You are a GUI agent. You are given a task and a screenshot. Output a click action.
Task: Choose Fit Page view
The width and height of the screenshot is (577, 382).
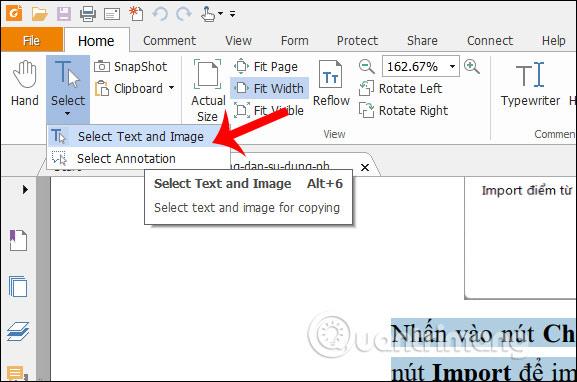pos(266,67)
